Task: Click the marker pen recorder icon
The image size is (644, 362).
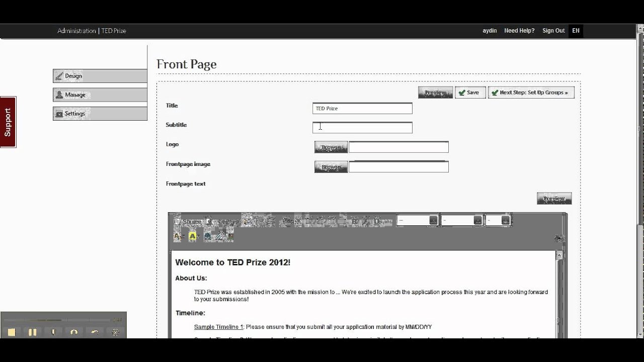Action: (53, 332)
